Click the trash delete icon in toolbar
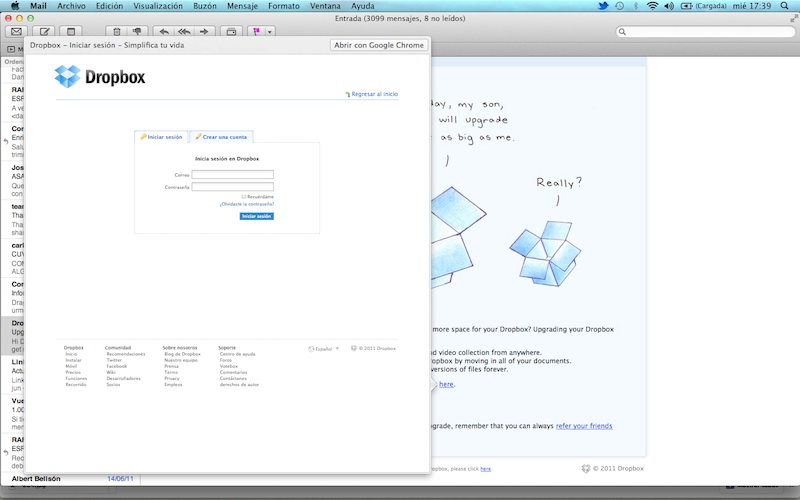Screen dimensions: 800x500 click(117, 32)
